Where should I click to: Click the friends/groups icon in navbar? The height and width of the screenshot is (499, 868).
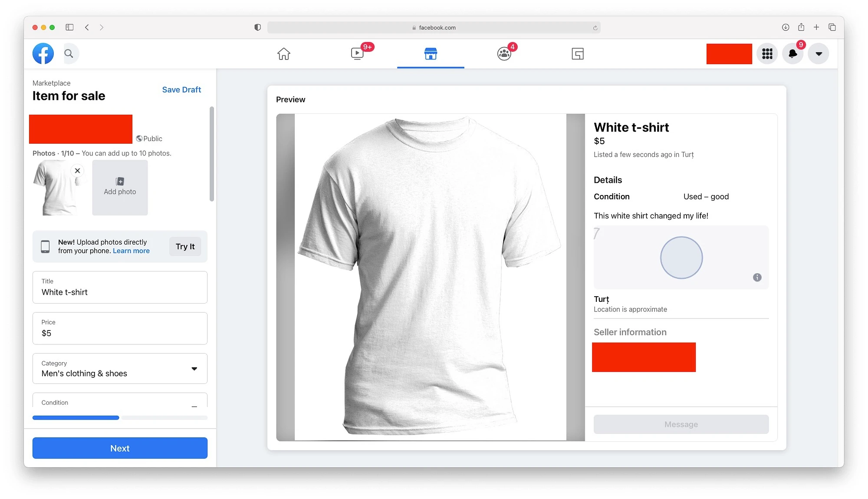click(504, 53)
